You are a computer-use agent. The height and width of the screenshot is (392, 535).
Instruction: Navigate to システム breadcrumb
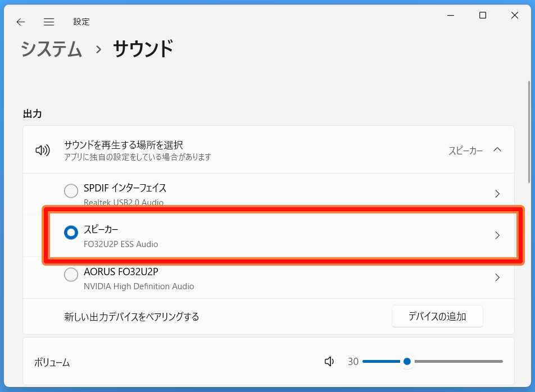(52, 49)
